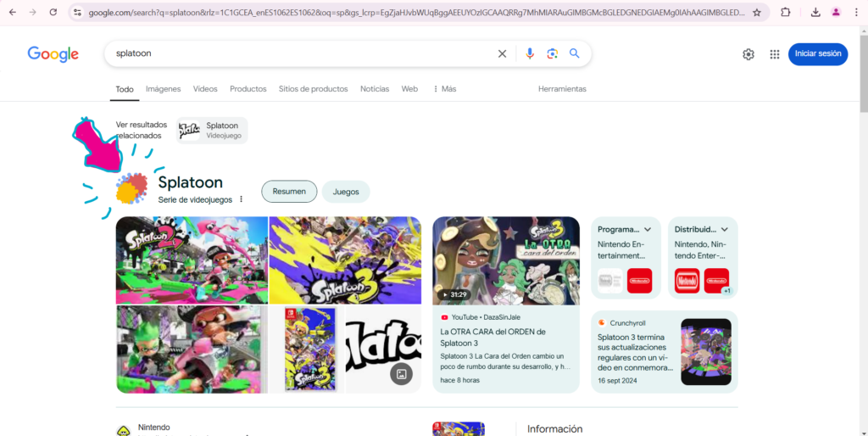
Task: Expand the Distribuidor card
Action: point(725,229)
